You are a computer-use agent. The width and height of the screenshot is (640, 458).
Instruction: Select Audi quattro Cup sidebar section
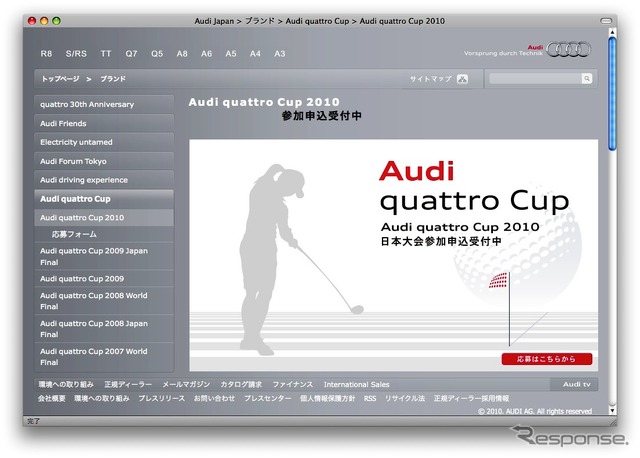(x=104, y=199)
